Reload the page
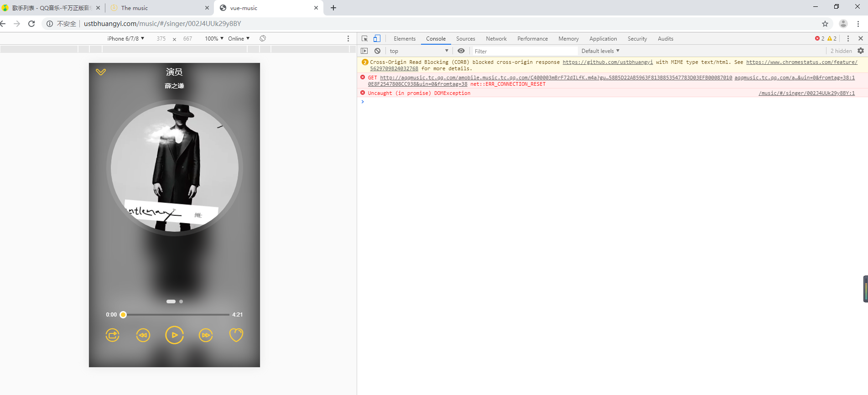This screenshot has height=395, width=868. click(31, 24)
